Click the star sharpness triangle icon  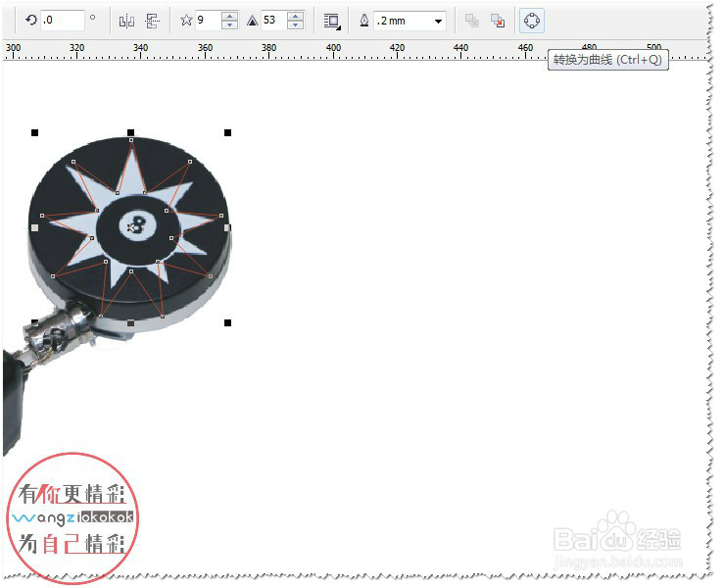point(252,21)
